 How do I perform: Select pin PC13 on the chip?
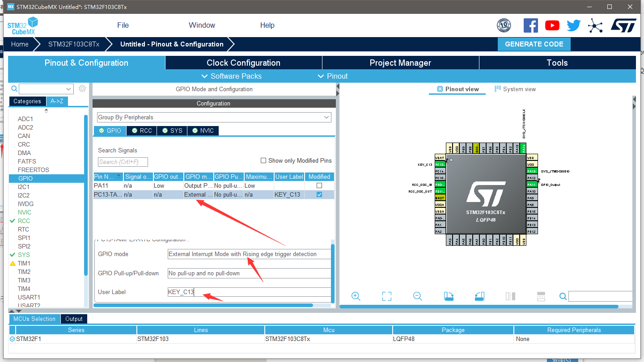tap(440, 164)
